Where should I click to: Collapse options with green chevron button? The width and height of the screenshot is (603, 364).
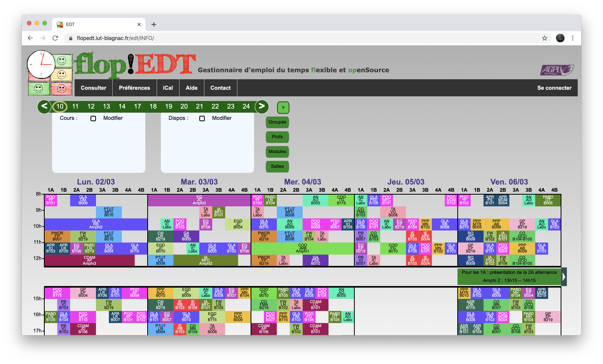click(x=283, y=107)
